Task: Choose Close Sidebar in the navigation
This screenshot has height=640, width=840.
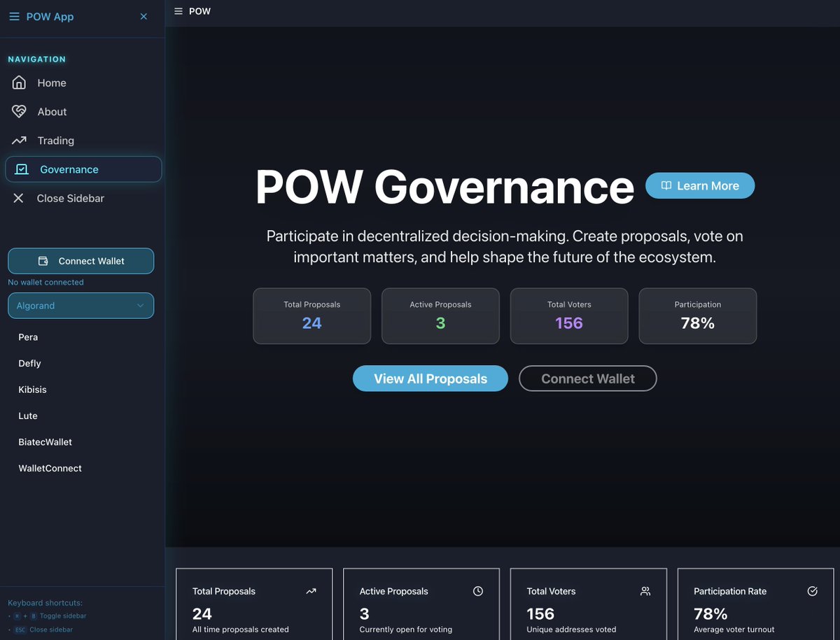Action: point(83,198)
